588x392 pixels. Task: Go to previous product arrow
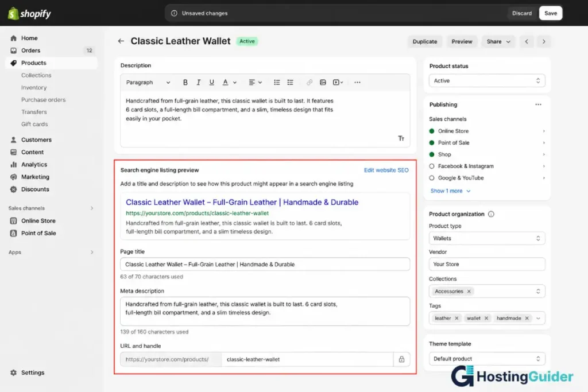pos(527,41)
